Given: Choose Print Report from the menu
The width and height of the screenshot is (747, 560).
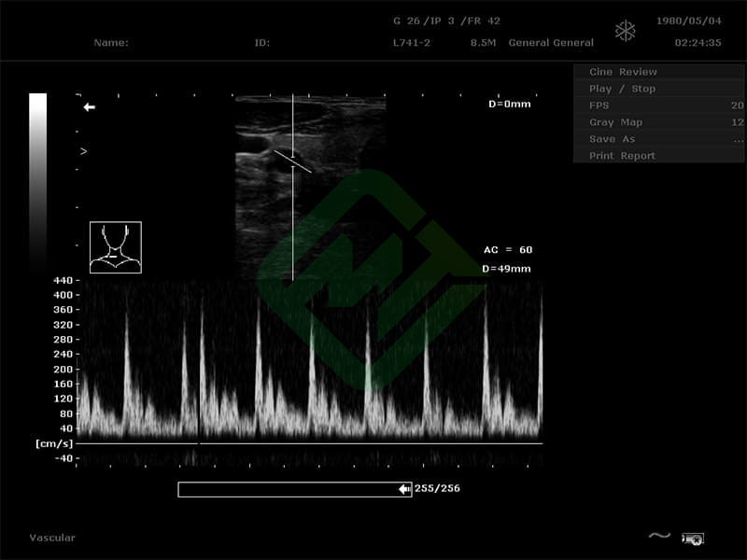Looking at the screenshot, I should coord(658,156).
